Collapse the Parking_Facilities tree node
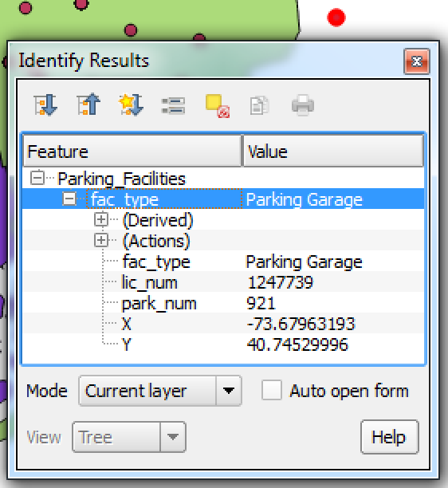 click(x=37, y=178)
